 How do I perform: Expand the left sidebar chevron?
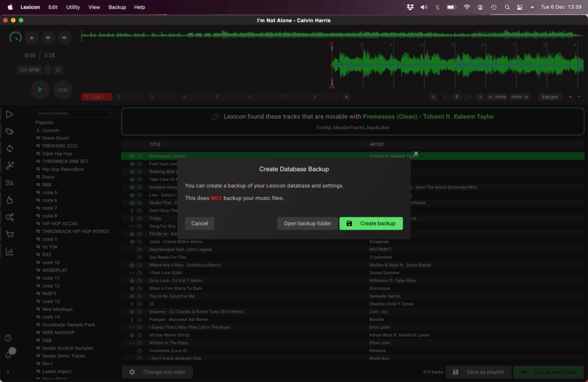[8, 372]
